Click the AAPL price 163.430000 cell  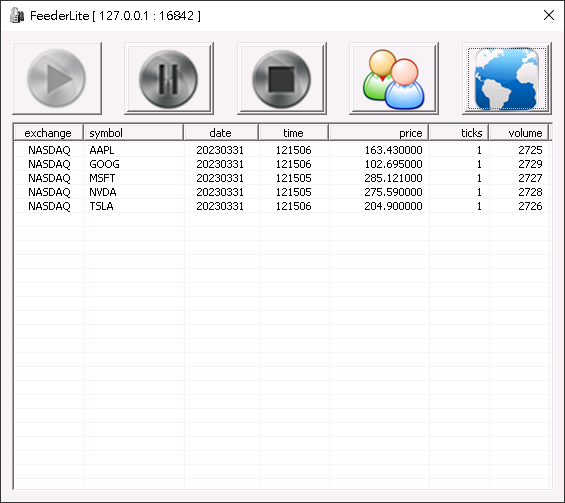tap(393, 150)
